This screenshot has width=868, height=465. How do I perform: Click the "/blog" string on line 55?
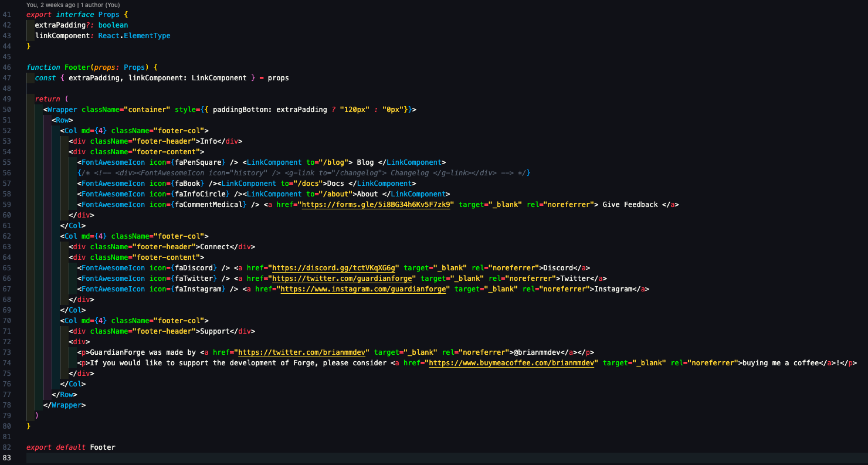pyautogui.click(x=334, y=162)
